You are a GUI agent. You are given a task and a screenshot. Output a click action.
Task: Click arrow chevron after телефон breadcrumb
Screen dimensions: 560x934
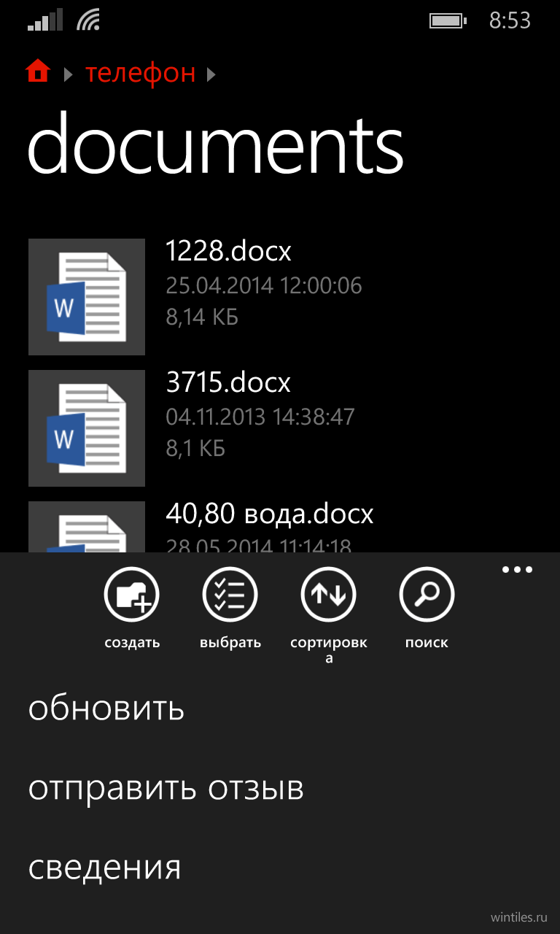(x=212, y=74)
